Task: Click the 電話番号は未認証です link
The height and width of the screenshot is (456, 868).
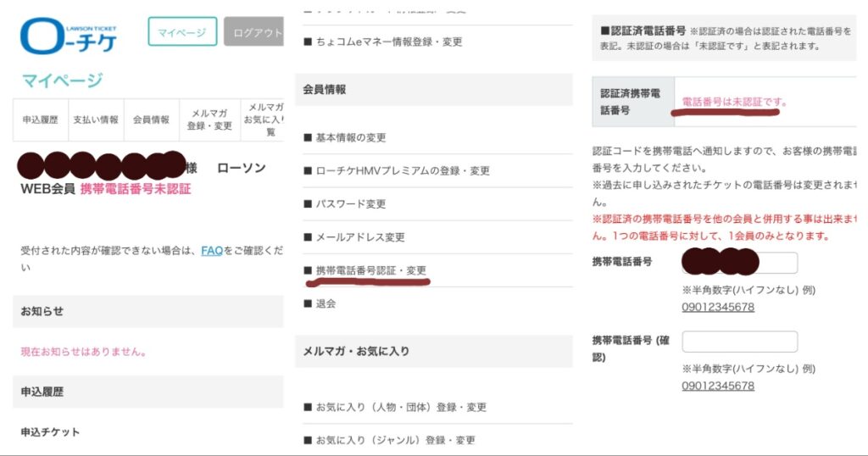Action: pos(734,103)
